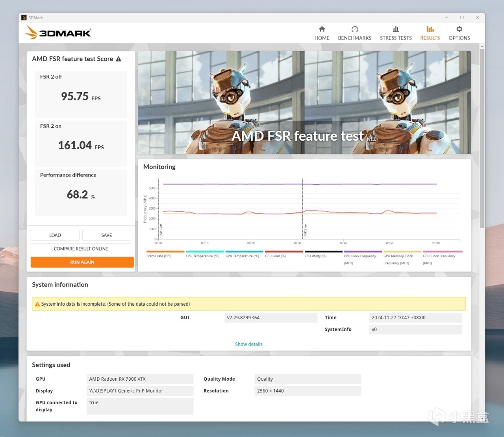The height and width of the screenshot is (437, 504).
Task: Click the 3DMark title bar app icon
Action: [x=24, y=18]
